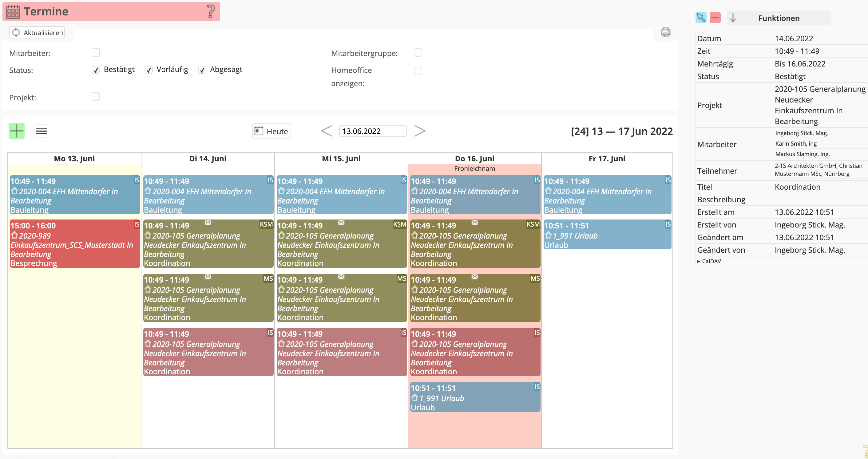Go to previous week arrow
This screenshot has height=459, width=868.
pyautogui.click(x=327, y=131)
